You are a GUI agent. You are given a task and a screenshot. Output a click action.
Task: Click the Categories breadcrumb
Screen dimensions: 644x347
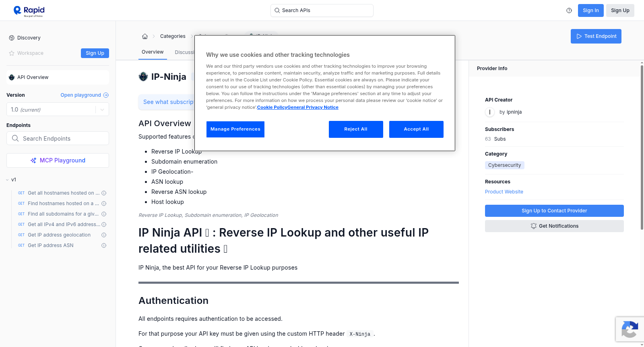pyautogui.click(x=173, y=36)
